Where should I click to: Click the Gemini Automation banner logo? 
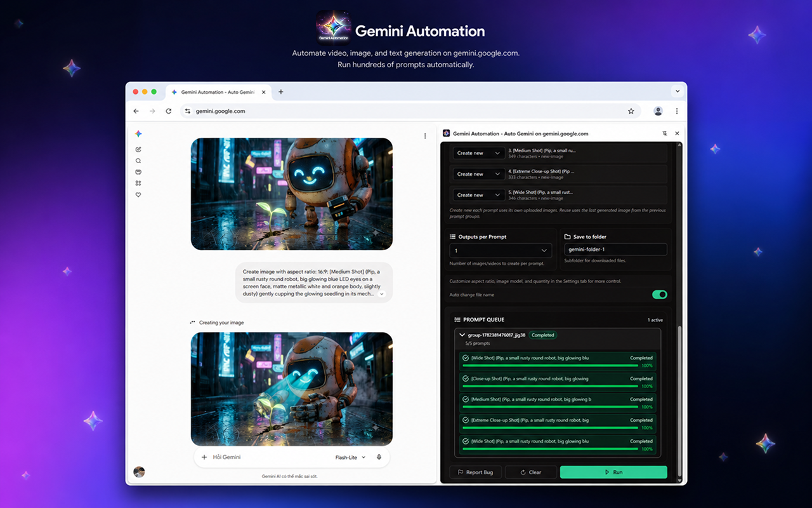(334, 27)
